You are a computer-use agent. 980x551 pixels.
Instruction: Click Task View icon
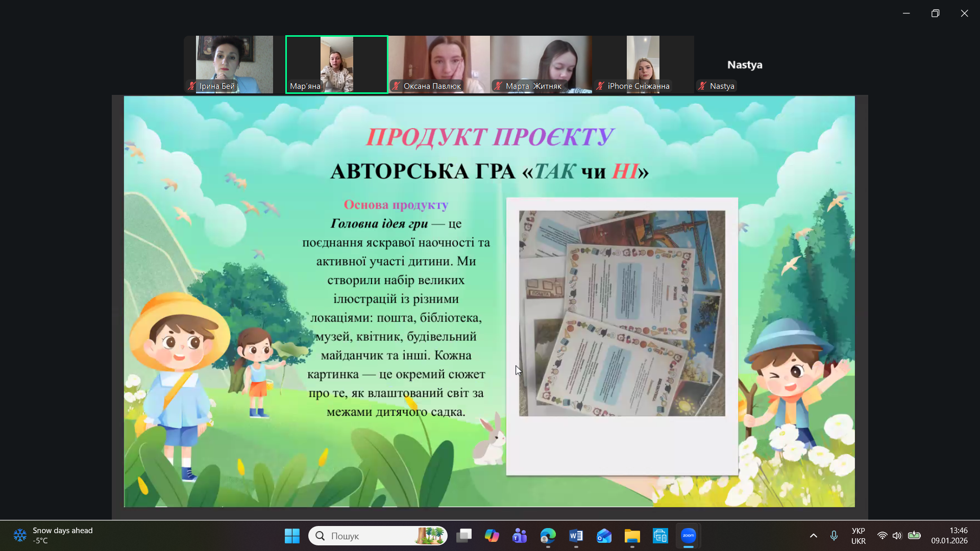coord(464,536)
